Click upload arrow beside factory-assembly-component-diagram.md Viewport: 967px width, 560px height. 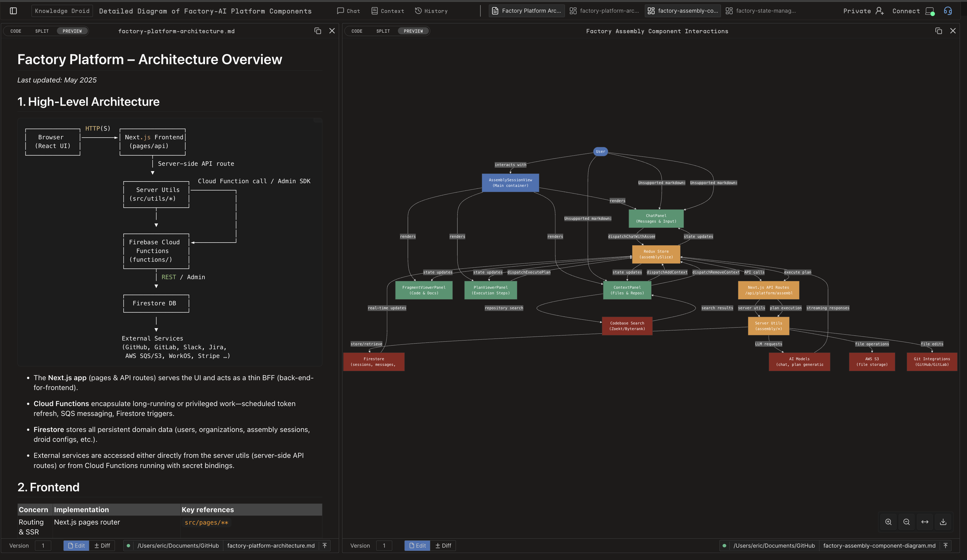tap(946, 545)
